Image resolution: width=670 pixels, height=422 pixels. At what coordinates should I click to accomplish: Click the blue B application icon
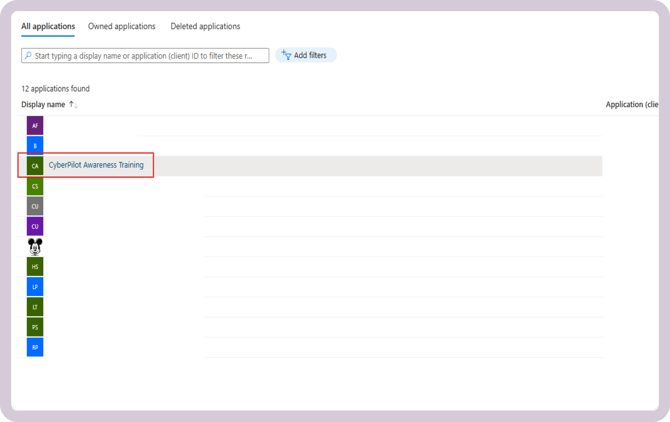pyautogui.click(x=35, y=146)
